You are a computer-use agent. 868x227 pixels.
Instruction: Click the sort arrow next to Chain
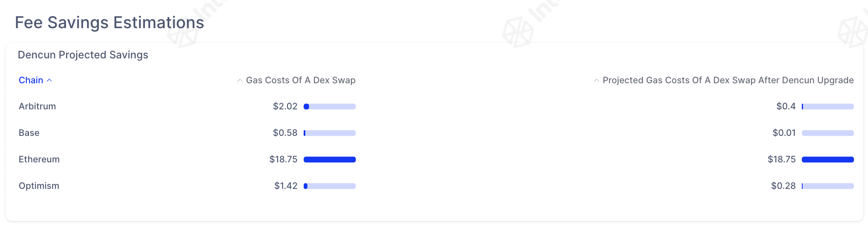click(49, 80)
